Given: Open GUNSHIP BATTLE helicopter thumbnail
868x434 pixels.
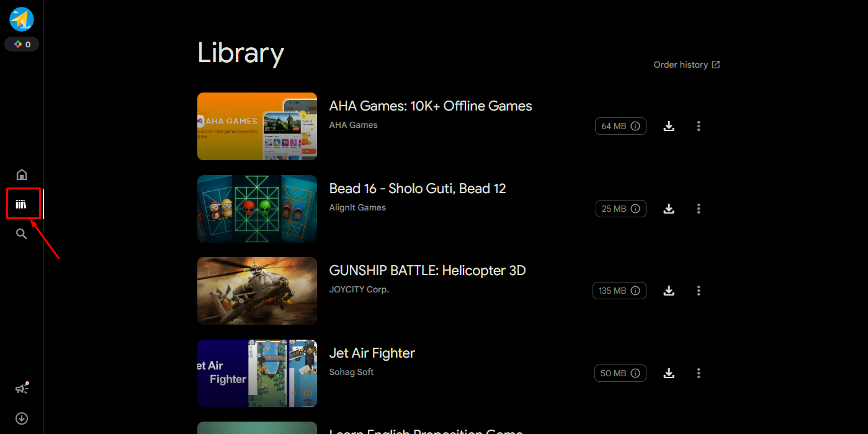Looking at the screenshot, I should tap(257, 291).
